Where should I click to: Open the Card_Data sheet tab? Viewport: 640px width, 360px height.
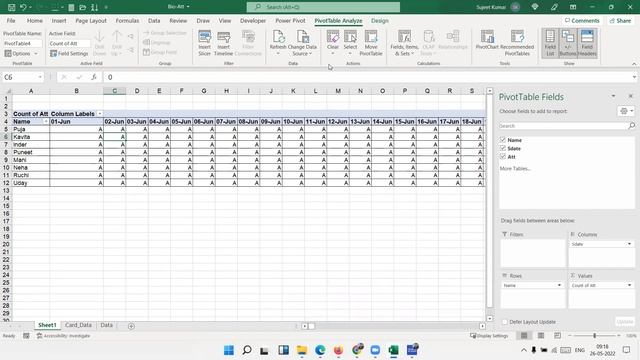coord(78,325)
